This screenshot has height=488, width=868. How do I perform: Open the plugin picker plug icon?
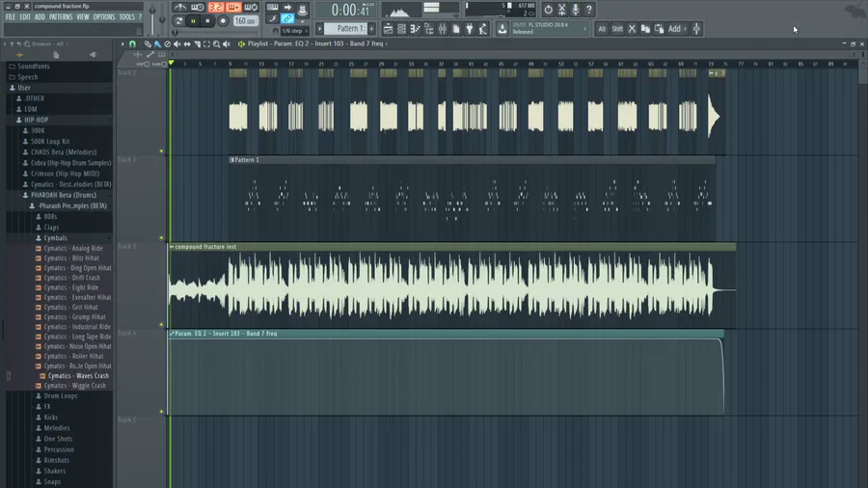pos(470,29)
